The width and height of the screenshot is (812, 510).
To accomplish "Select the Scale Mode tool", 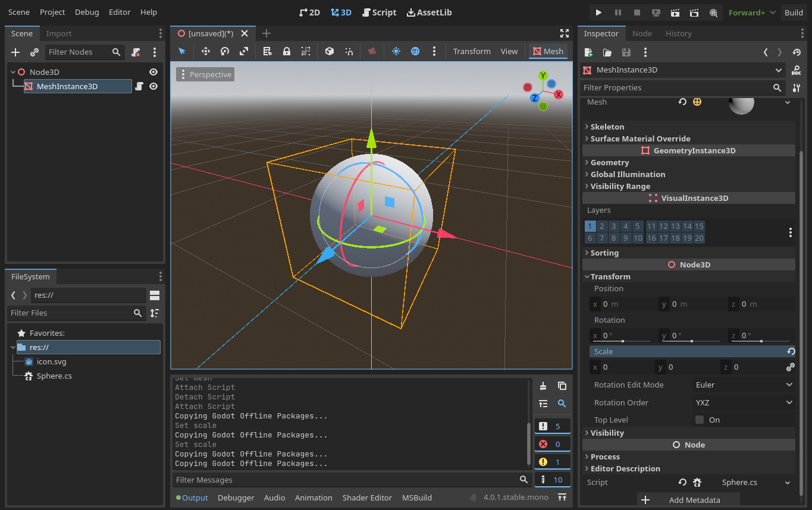I will [244, 51].
